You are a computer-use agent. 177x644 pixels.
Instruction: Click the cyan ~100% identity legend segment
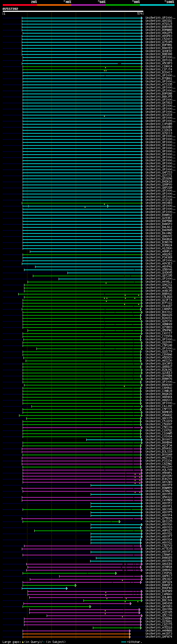(157, 5)
